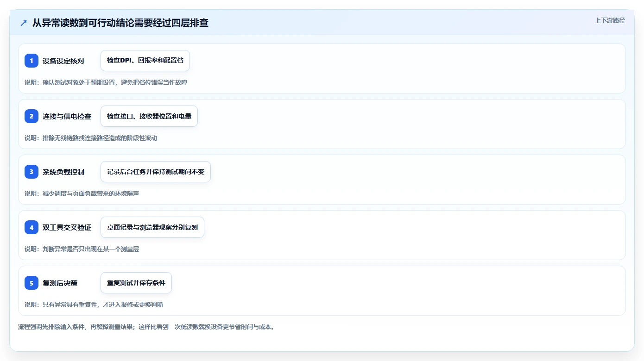644x361 pixels.
Task: Click step number 3 badge
Action: coord(32,172)
